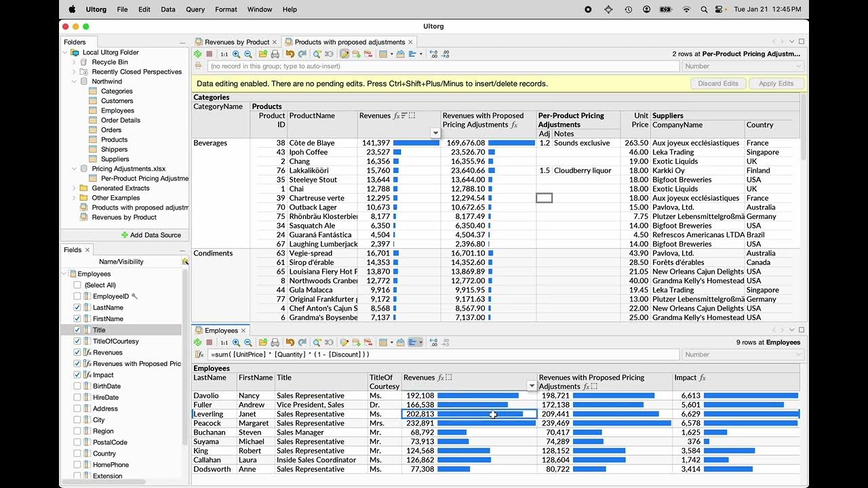868x488 pixels.
Task: Open the top Number format dropdown
Action: click(743, 66)
